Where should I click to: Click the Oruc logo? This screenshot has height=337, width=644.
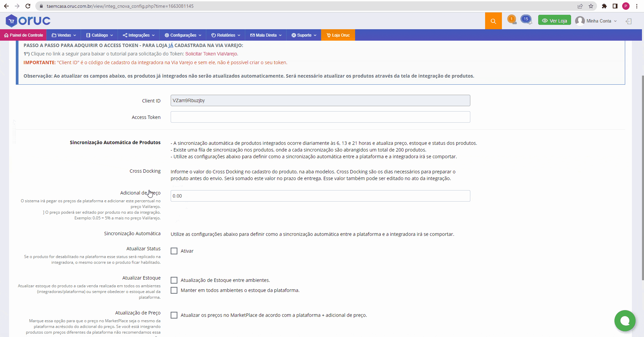28,21
